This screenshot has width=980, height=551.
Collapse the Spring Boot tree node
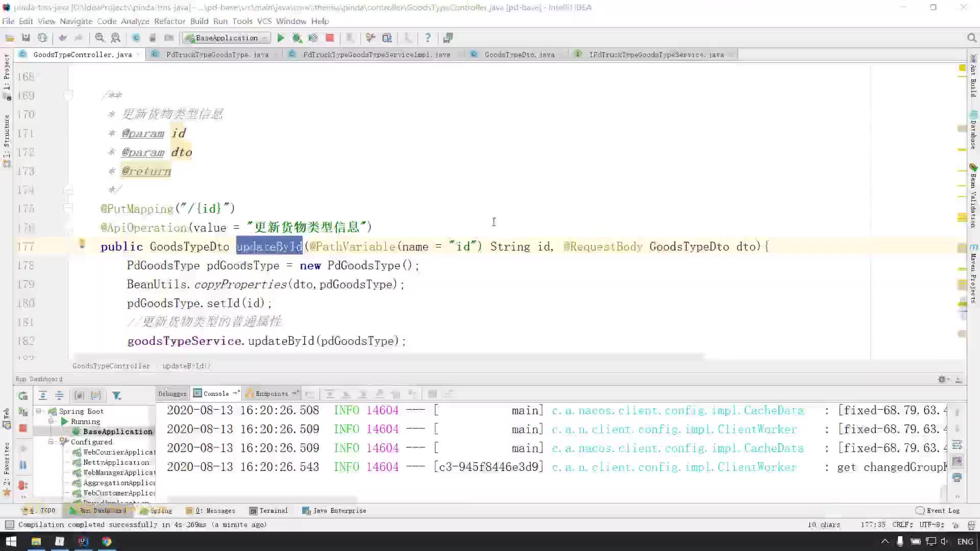[39, 411]
